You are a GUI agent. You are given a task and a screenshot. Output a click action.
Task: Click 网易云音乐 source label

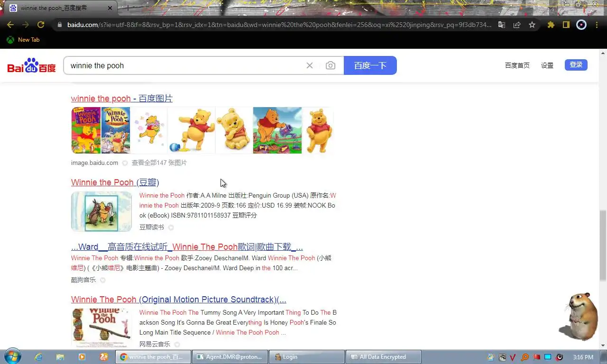155,344
